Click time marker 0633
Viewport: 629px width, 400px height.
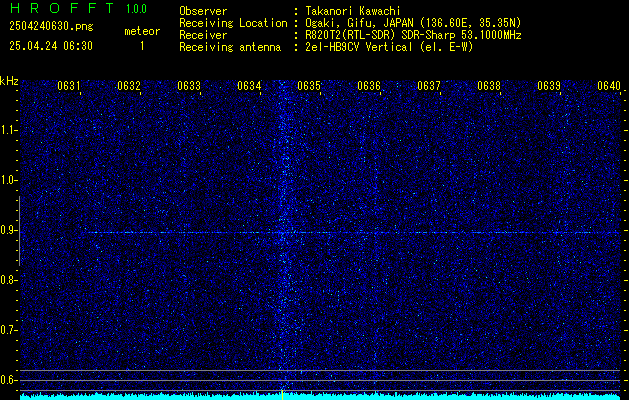click(x=189, y=86)
